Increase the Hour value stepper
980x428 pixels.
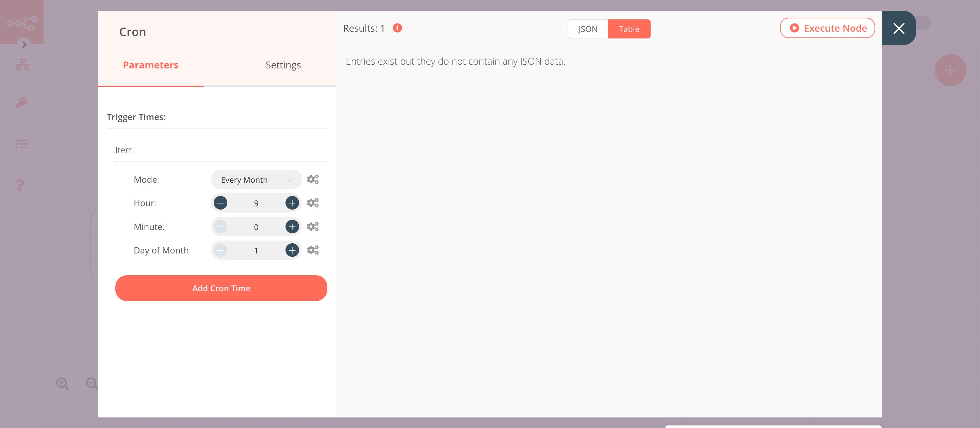point(292,202)
